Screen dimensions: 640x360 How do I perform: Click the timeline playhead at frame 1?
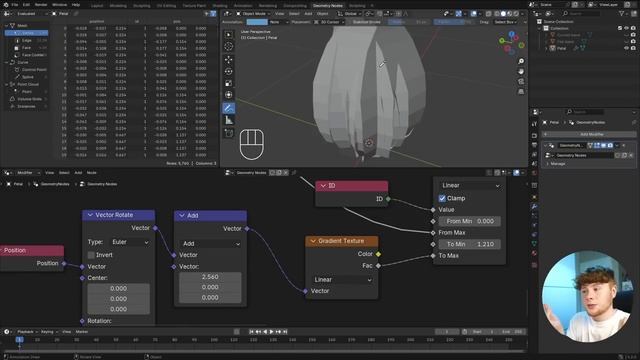[x=19, y=340]
